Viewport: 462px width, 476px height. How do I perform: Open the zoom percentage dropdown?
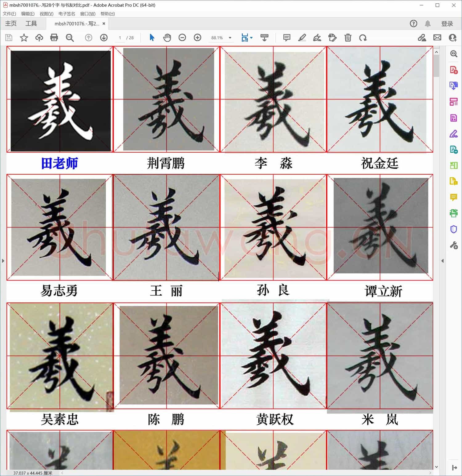pos(229,38)
